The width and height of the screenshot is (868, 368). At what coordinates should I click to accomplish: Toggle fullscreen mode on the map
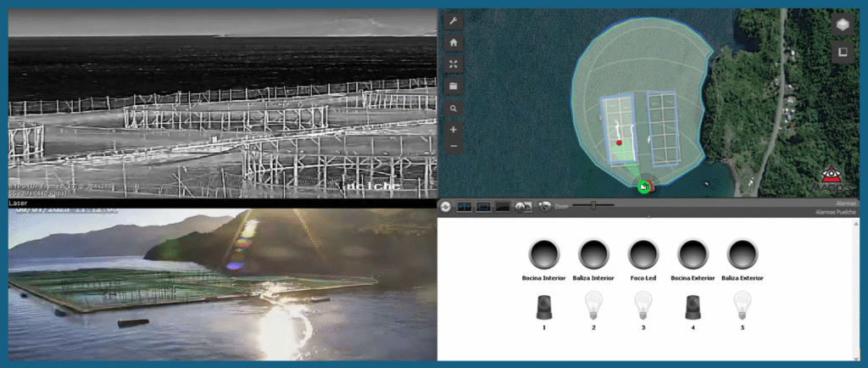click(453, 64)
